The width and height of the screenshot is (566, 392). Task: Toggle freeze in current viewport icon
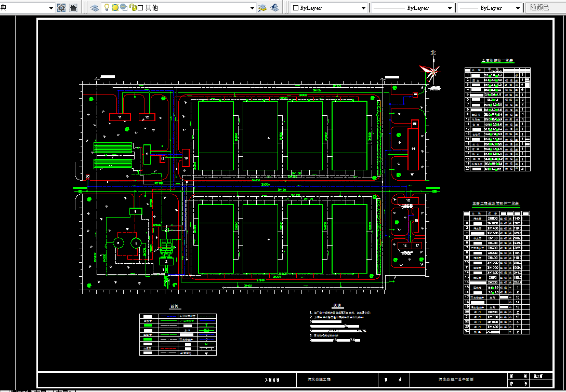[124, 7]
